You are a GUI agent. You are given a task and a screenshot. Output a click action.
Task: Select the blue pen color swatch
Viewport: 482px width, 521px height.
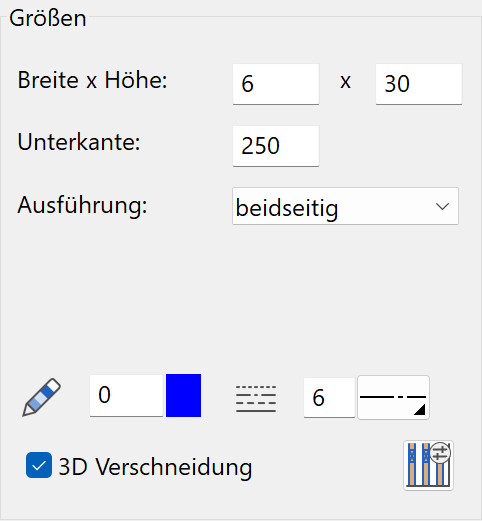tap(183, 395)
